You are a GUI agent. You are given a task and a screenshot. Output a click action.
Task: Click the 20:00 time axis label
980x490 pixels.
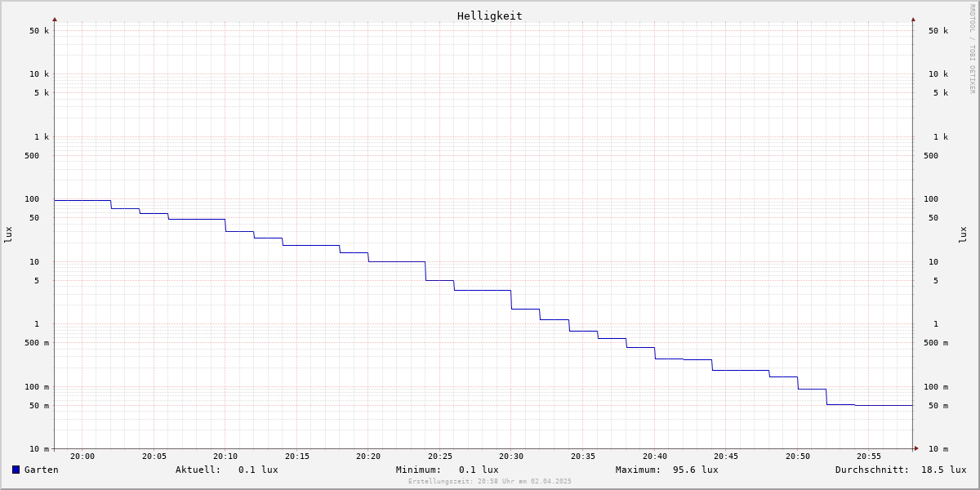[x=82, y=457]
